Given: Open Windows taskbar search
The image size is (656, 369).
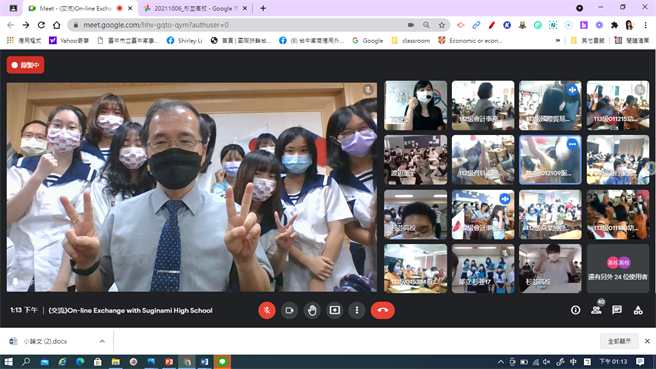Looking at the screenshot, I should pyautogui.click(x=26, y=362).
